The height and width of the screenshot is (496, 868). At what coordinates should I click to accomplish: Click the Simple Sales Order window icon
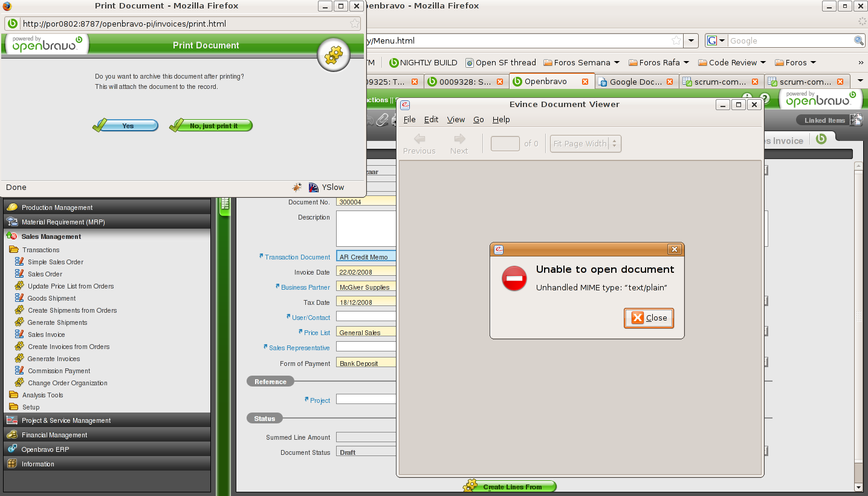click(x=19, y=262)
